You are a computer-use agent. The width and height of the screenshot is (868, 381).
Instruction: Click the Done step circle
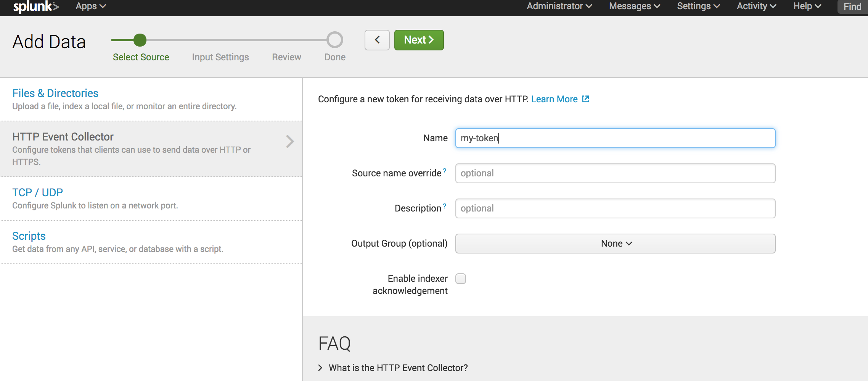pos(335,40)
